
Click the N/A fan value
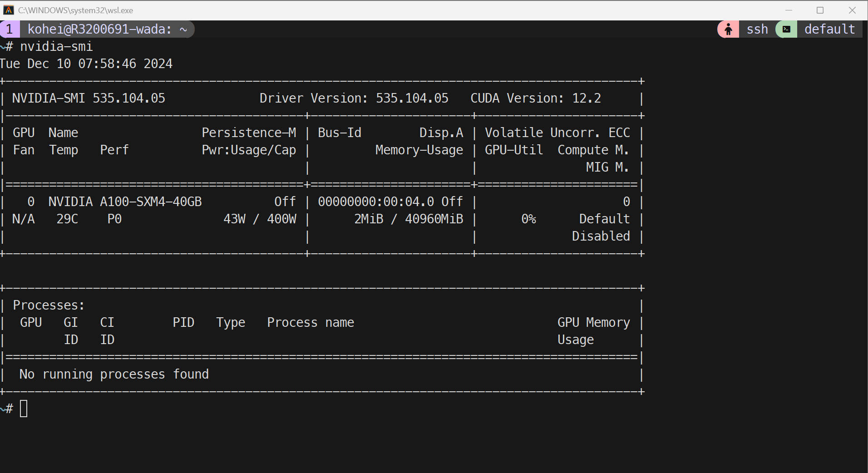pos(24,219)
